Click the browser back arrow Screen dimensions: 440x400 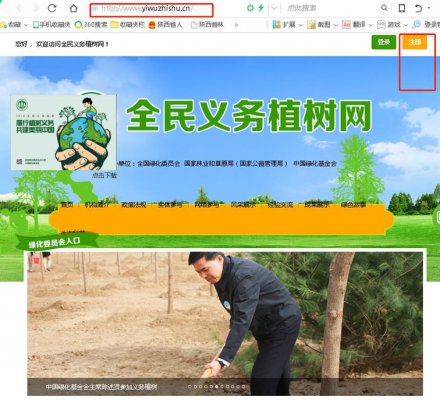point(19,8)
